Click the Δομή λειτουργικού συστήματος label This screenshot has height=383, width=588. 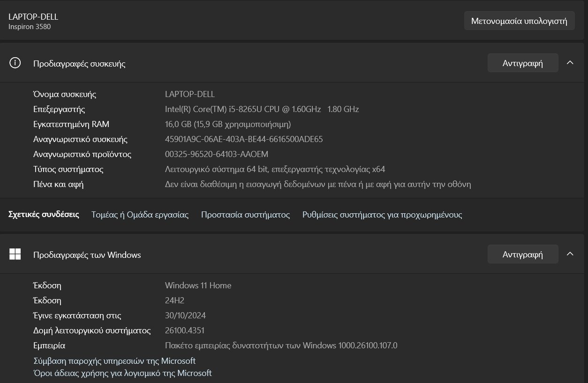(x=92, y=330)
